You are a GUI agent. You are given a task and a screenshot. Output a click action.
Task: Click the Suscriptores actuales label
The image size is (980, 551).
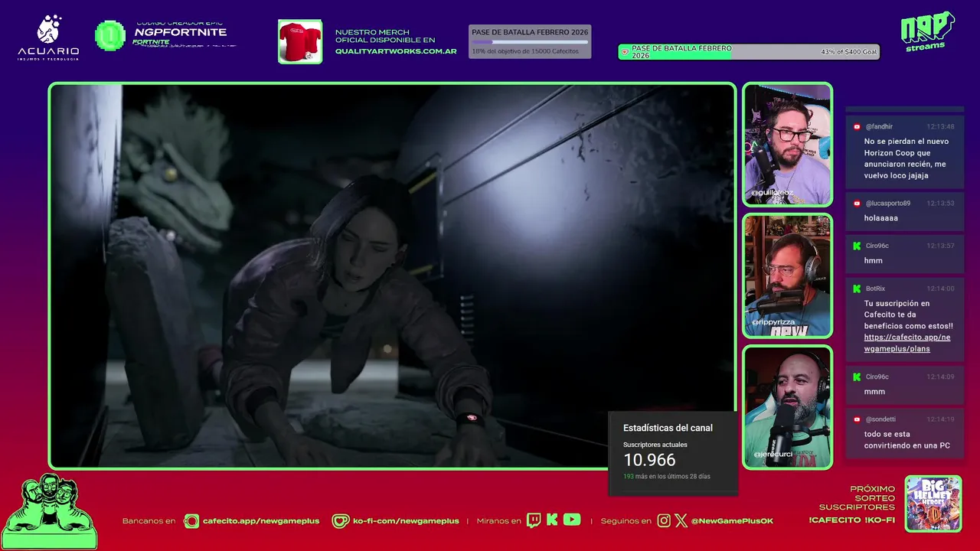click(655, 445)
